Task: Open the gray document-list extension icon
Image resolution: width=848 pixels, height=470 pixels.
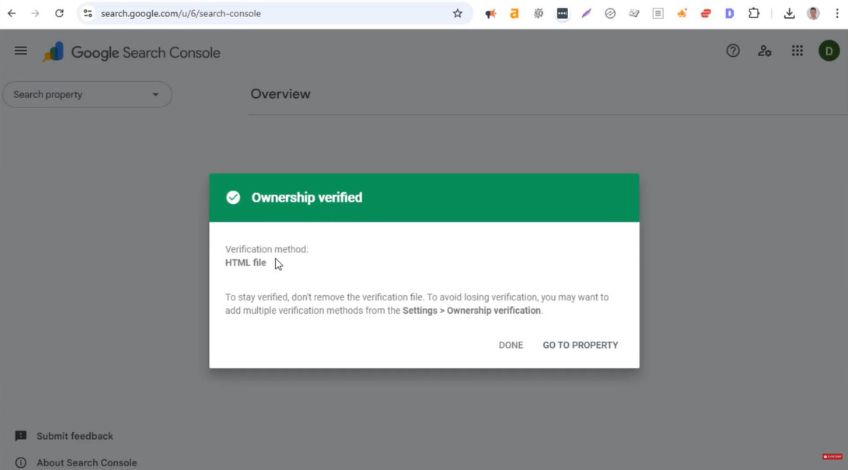Action: 658,14
